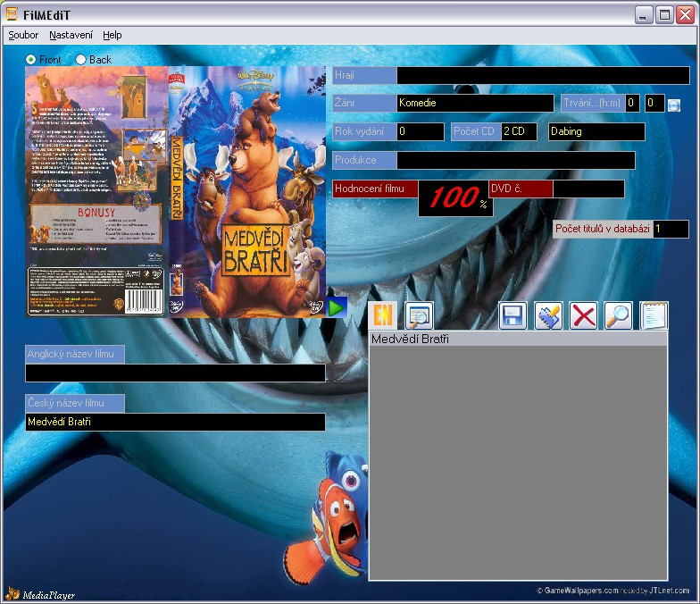Click the Rok vydání year field
This screenshot has width=700, height=604.
420,132
